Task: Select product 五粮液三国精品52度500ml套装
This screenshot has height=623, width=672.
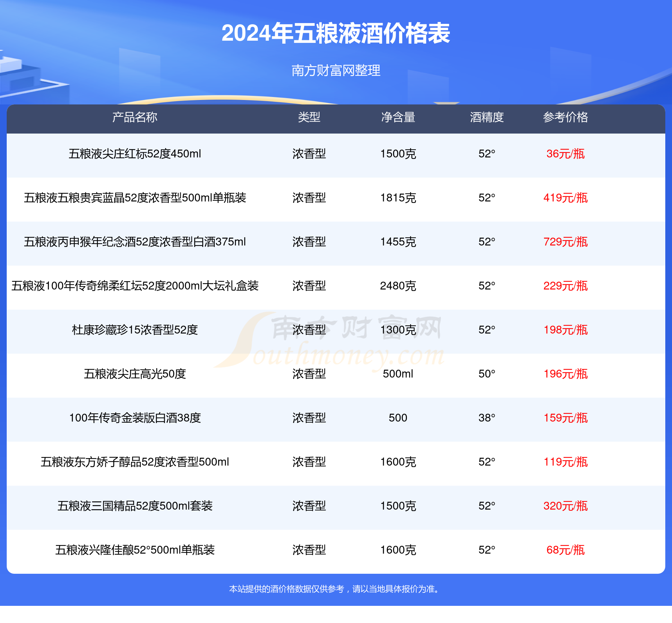Action: coord(135,506)
